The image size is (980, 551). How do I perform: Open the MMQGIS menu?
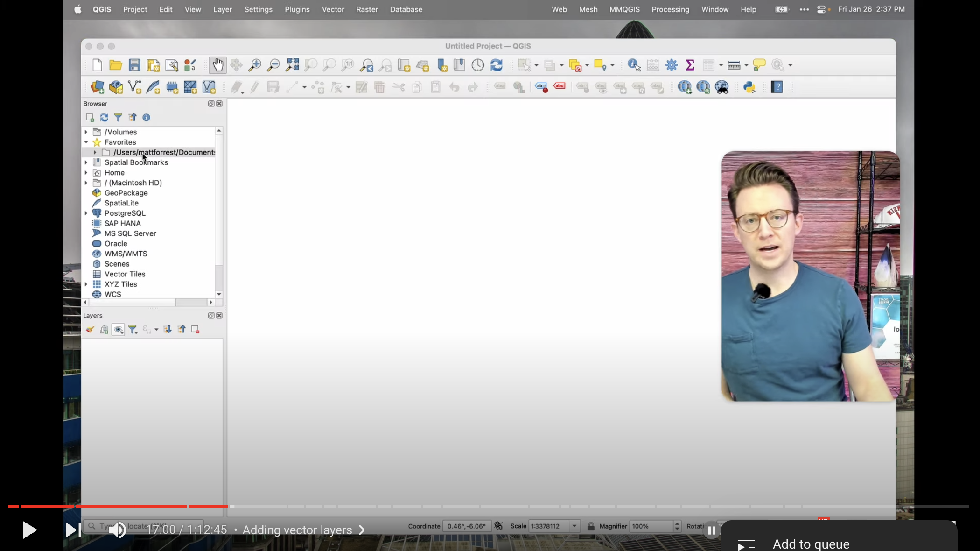tap(624, 9)
